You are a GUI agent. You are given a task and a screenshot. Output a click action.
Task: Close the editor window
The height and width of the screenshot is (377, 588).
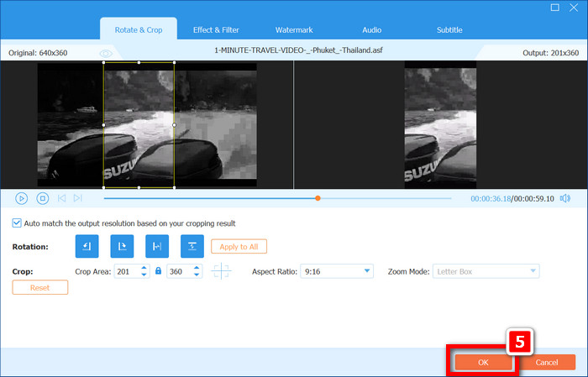574,7
